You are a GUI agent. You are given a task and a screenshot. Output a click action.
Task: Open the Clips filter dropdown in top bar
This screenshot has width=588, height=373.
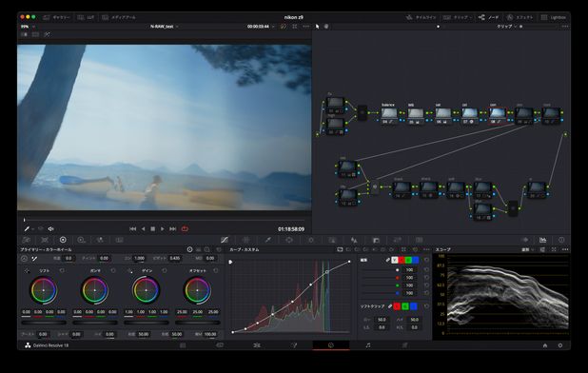458,17
